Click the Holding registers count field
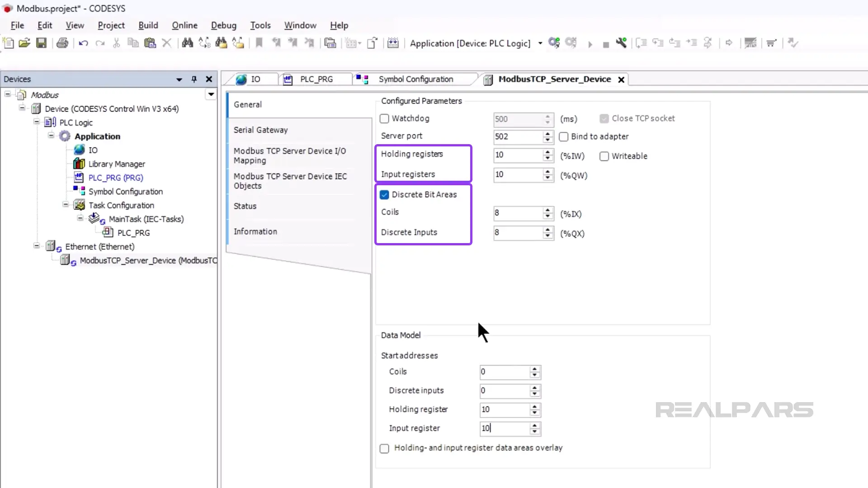The image size is (868, 488). click(x=518, y=155)
